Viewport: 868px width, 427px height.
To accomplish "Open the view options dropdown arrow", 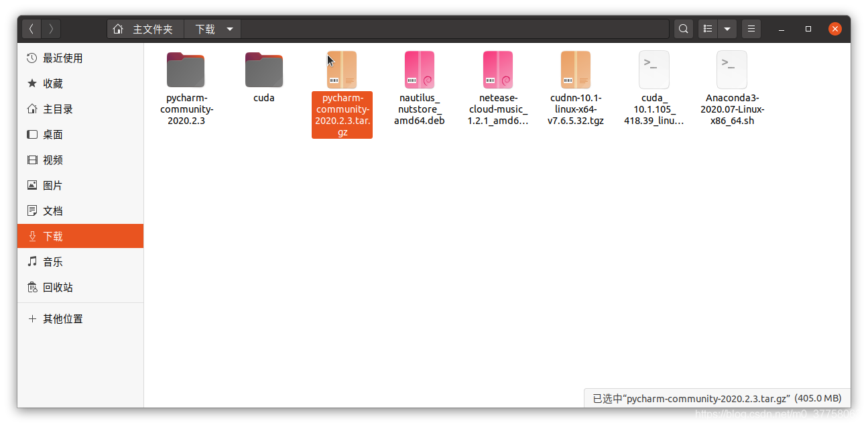I will [727, 29].
